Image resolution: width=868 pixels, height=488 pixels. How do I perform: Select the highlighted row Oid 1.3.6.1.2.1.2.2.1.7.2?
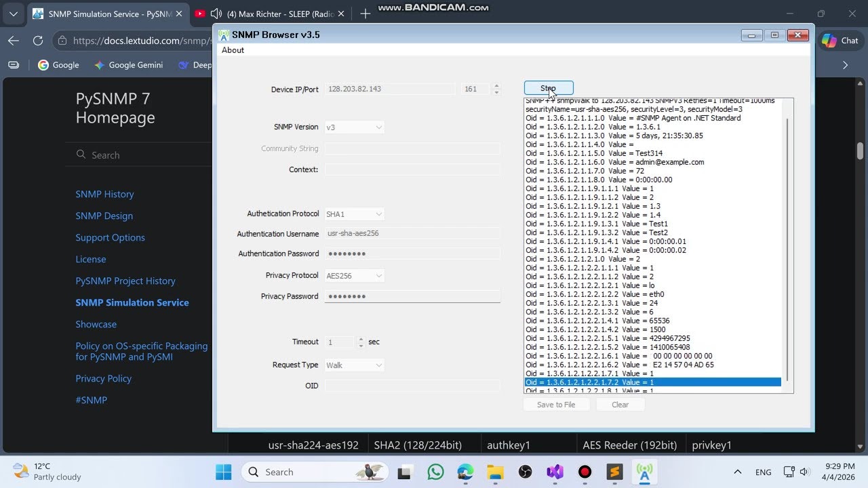click(x=653, y=382)
